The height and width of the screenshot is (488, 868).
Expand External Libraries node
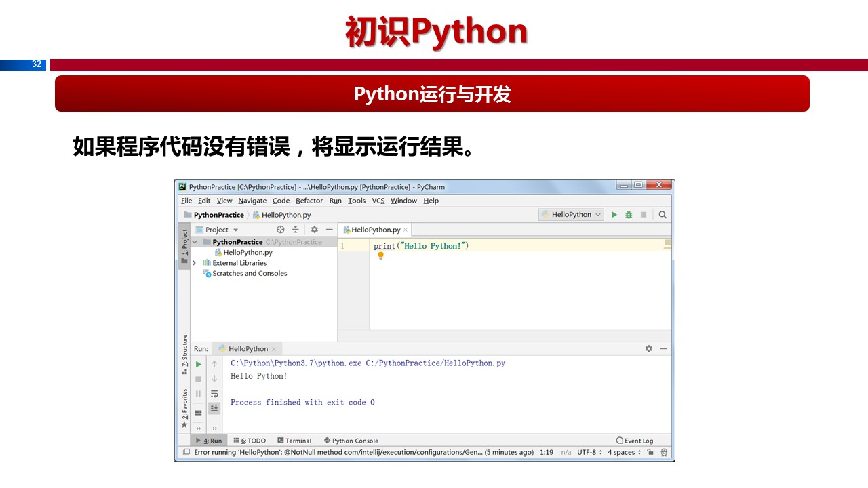click(195, 263)
